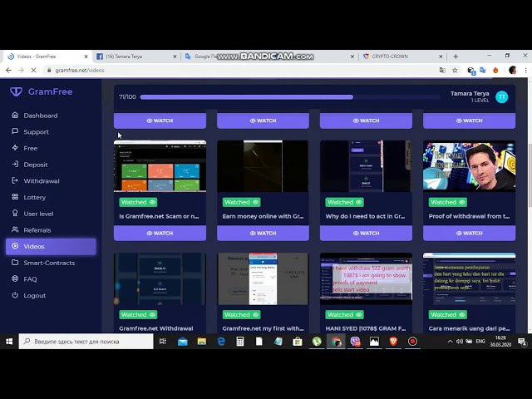The image size is (532, 399).
Task: Click Watched badge on 'Earn money online' card
Action: pos(241,202)
